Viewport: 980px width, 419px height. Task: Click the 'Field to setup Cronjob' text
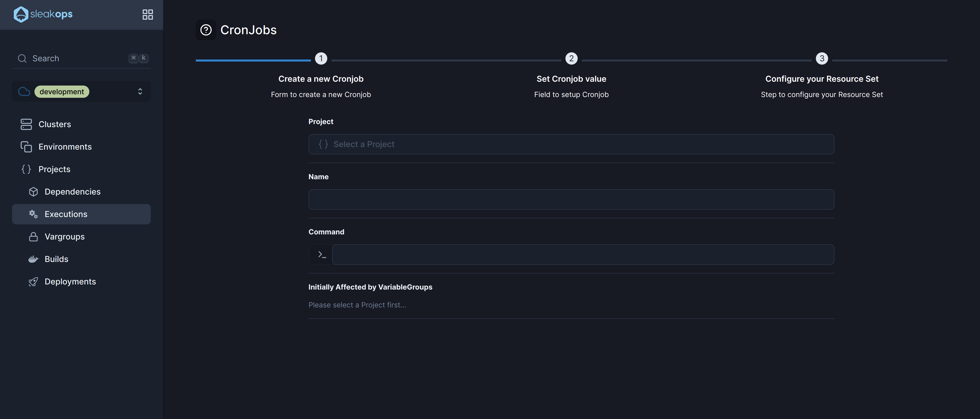pyautogui.click(x=571, y=94)
